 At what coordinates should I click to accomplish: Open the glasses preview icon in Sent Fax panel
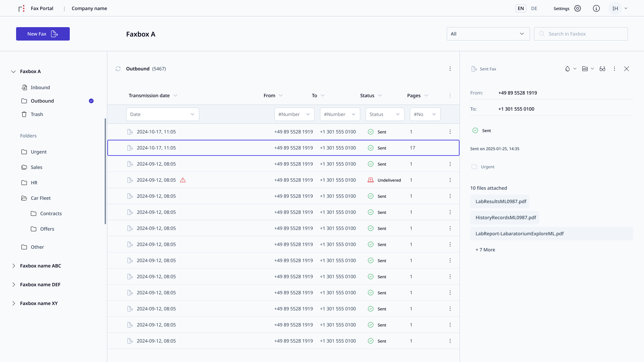click(x=602, y=69)
